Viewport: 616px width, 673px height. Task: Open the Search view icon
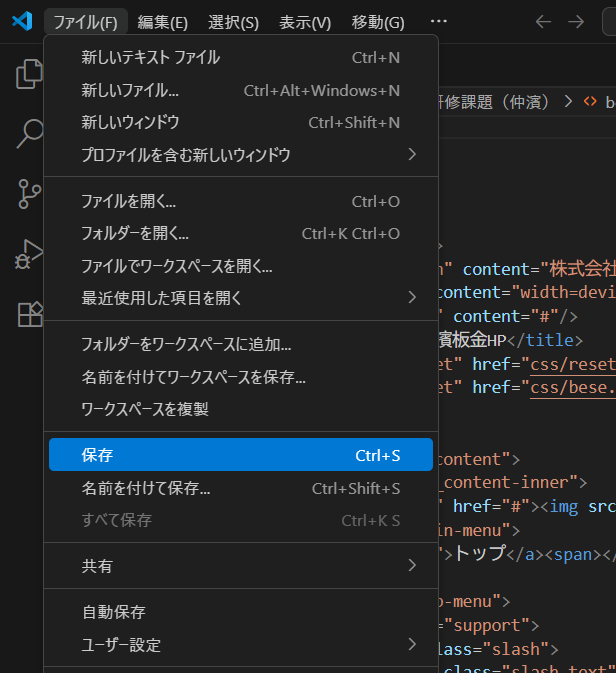(29, 134)
